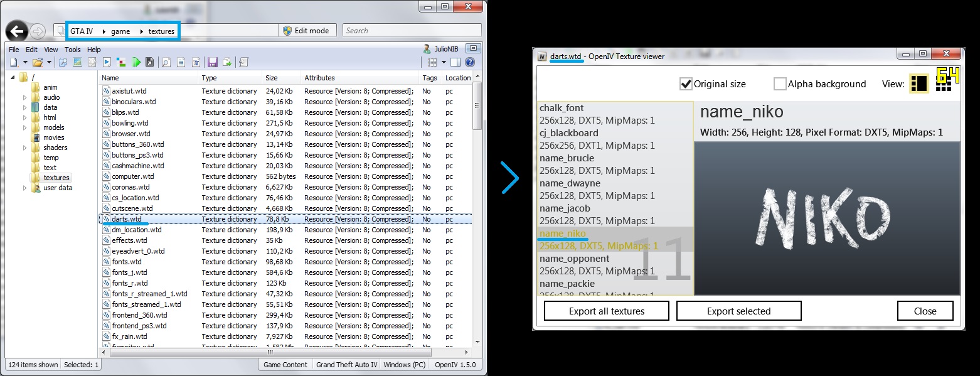
Task: Select chalk_font texture in list
Action: point(615,114)
